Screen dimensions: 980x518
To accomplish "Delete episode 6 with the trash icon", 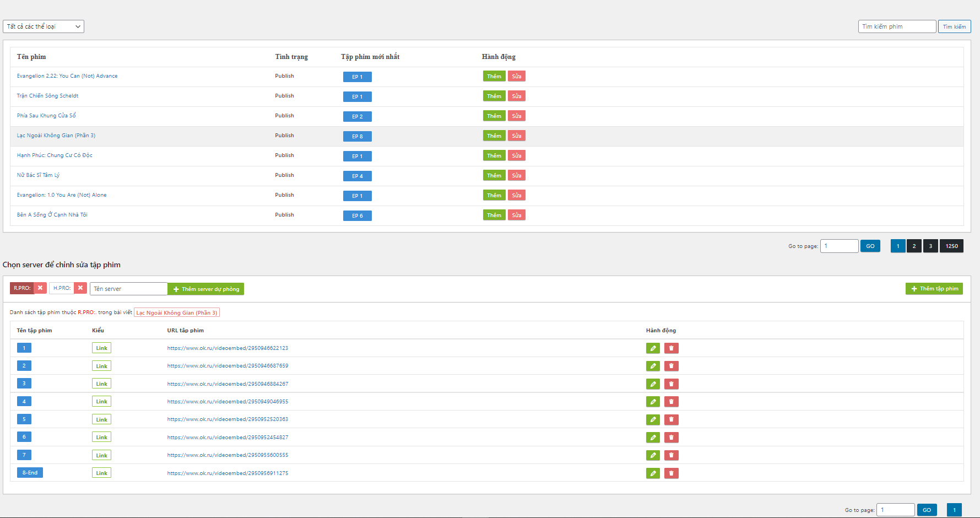I will [x=671, y=438].
